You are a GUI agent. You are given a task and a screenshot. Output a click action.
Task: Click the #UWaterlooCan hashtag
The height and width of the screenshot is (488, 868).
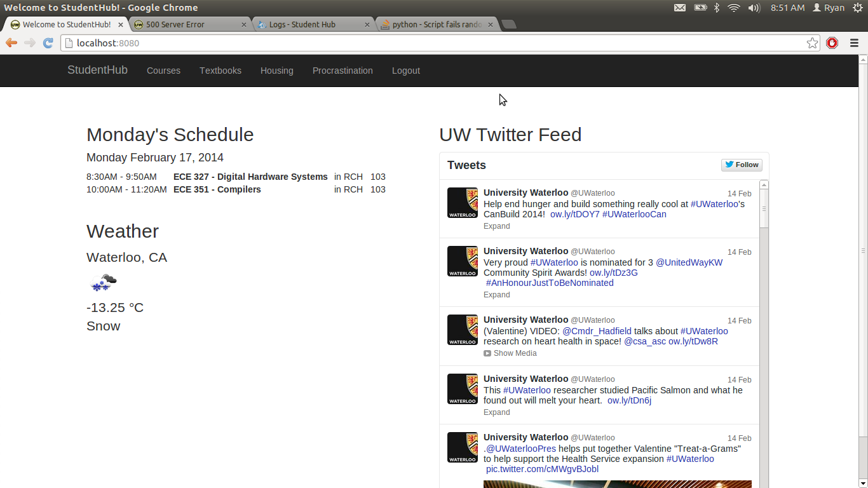634,214
